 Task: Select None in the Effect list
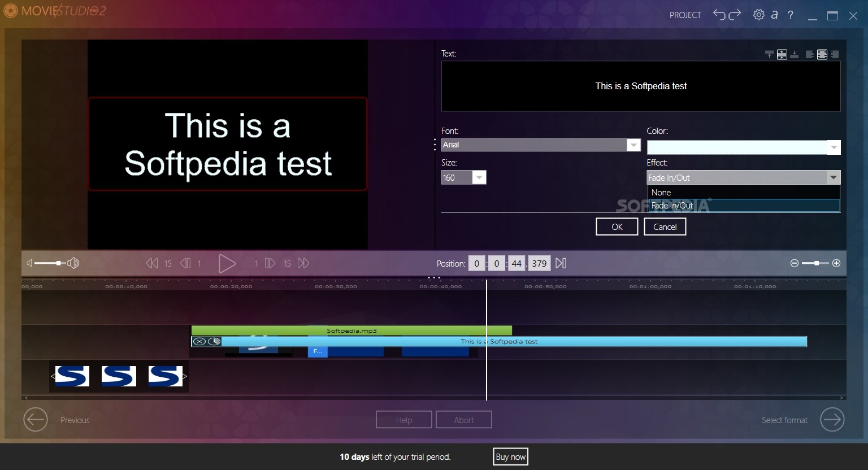744,193
